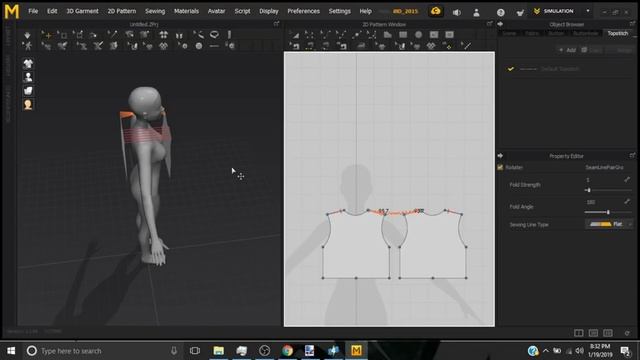
Task: Open Google Chrome from the taskbar
Action: (x=287, y=351)
